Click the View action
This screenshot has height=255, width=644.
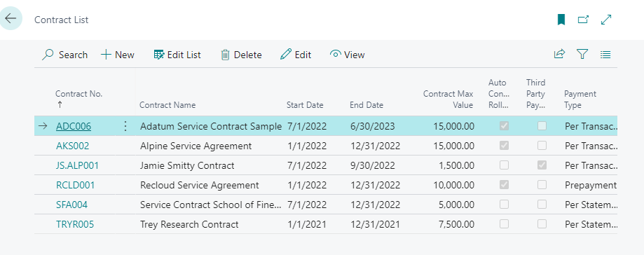coord(348,55)
